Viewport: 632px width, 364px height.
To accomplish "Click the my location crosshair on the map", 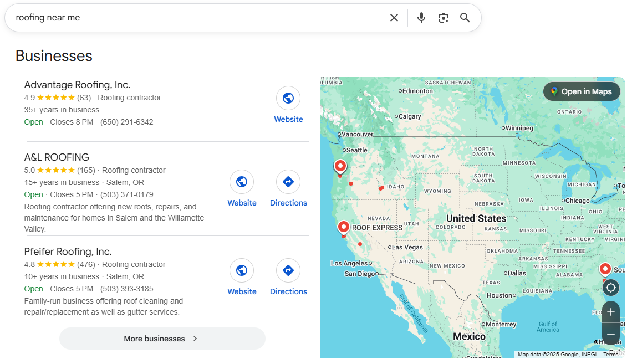I will (x=610, y=287).
